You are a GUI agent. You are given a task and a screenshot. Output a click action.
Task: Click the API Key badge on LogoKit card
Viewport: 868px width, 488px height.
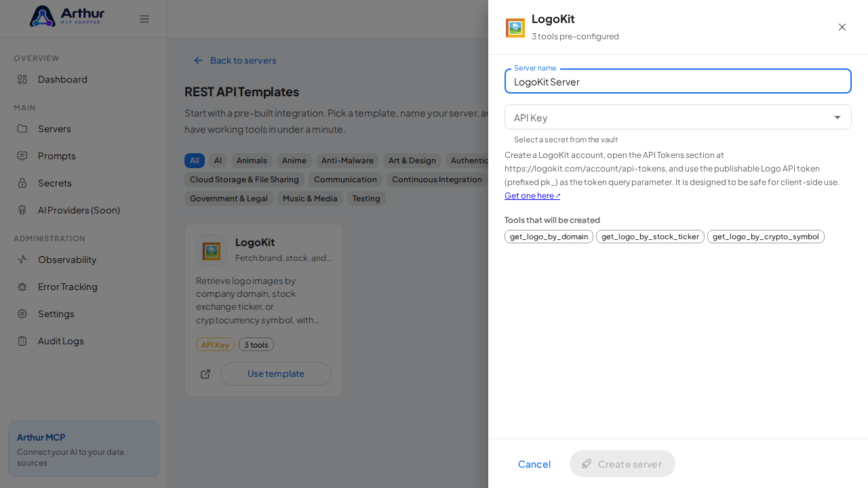click(215, 345)
